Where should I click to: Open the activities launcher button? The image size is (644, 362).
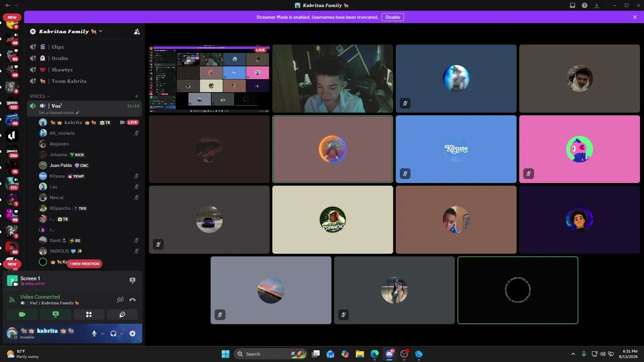[x=89, y=314]
